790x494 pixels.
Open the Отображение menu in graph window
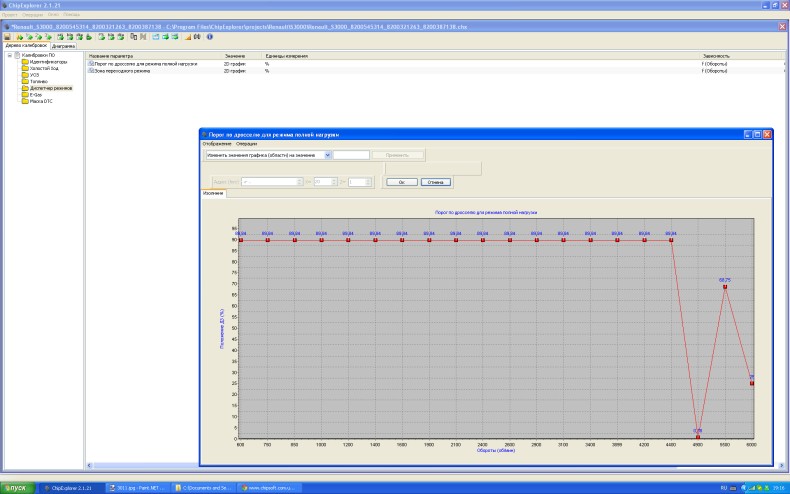(216, 144)
